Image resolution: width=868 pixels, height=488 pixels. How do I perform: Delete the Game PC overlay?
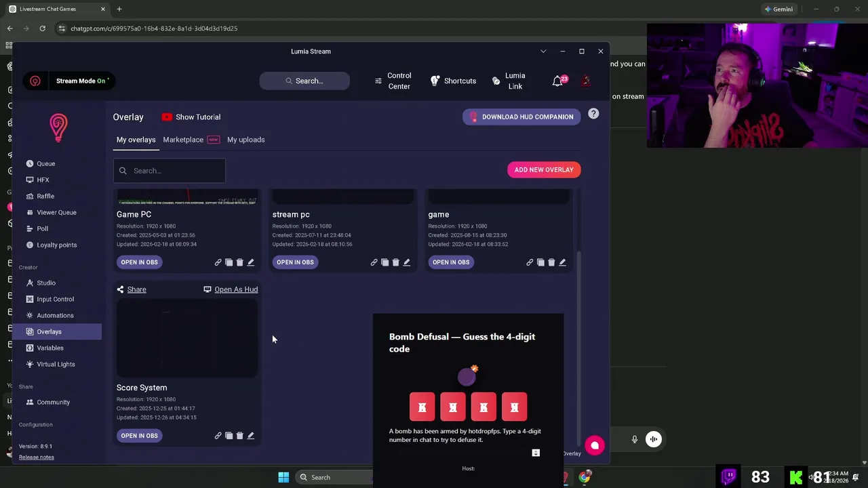pos(239,262)
